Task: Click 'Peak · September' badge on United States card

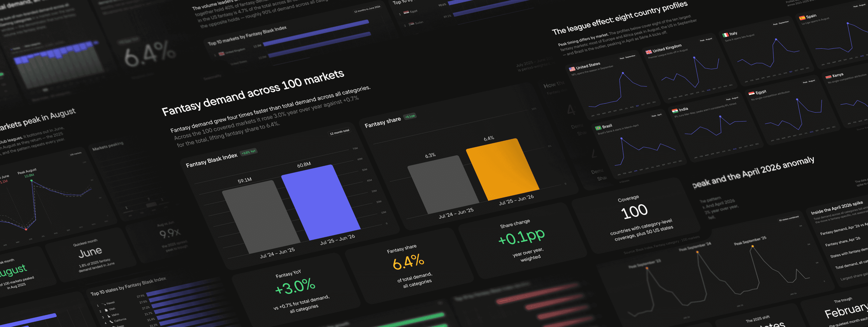Action: (627, 57)
